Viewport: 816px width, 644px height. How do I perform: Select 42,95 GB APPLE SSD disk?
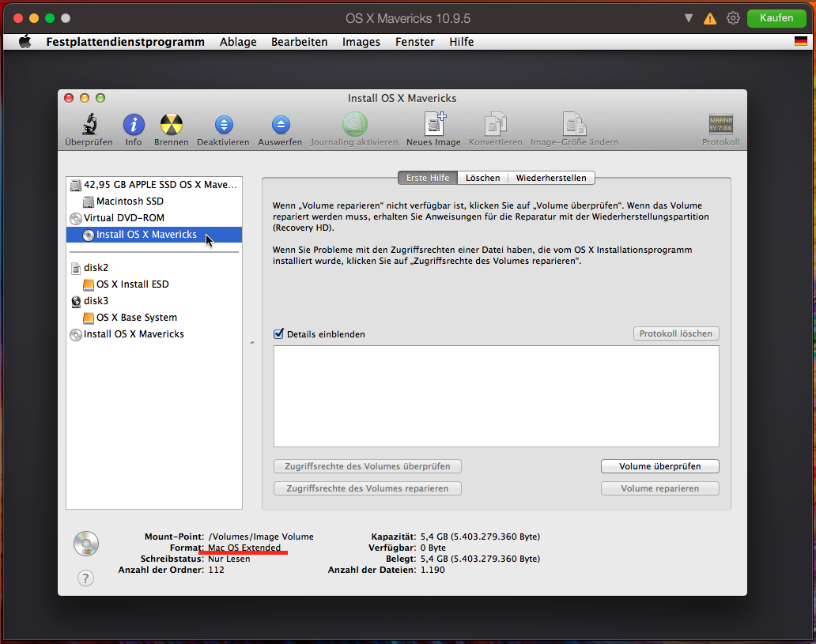(154, 185)
